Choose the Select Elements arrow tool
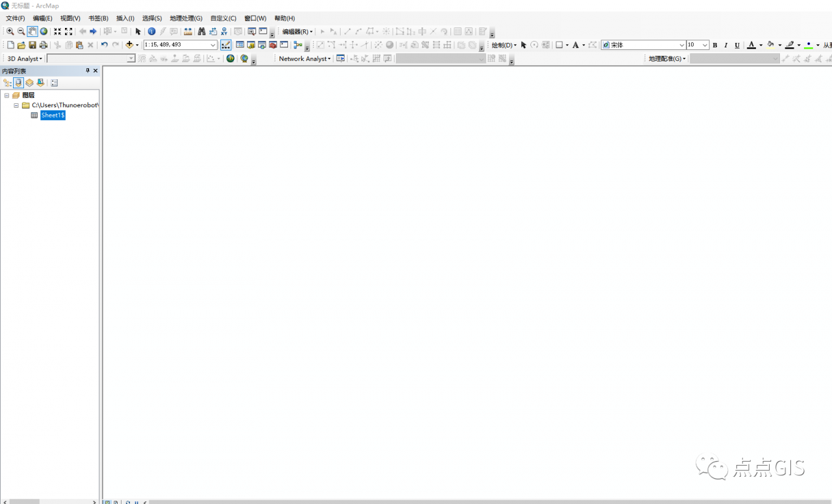Image resolution: width=832 pixels, height=504 pixels. (138, 31)
